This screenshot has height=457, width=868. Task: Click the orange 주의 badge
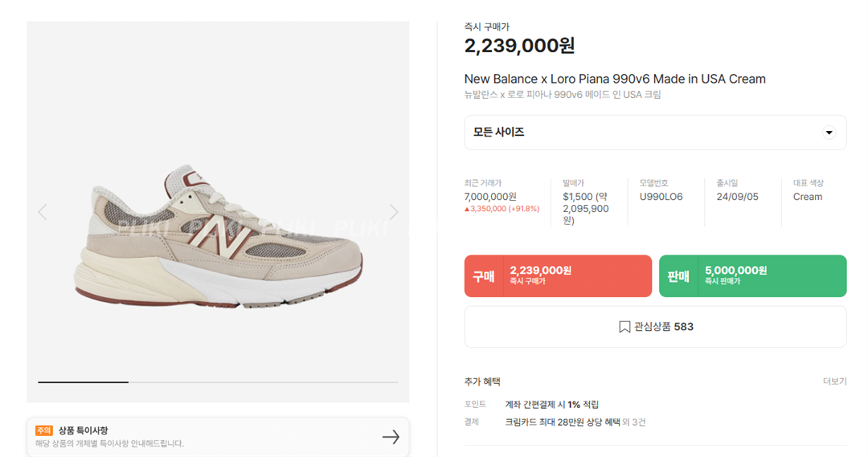tap(44, 430)
